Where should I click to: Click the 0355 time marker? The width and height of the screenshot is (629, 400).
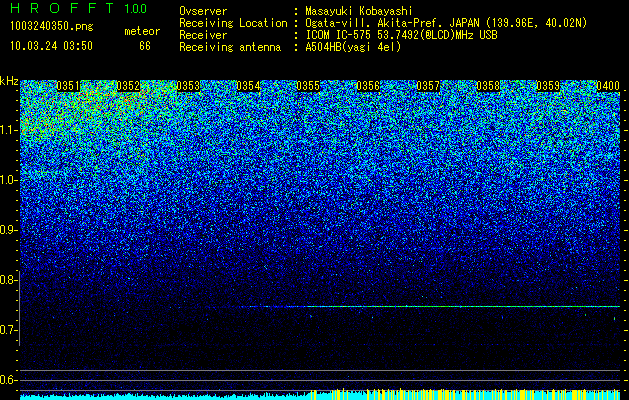tap(308, 86)
